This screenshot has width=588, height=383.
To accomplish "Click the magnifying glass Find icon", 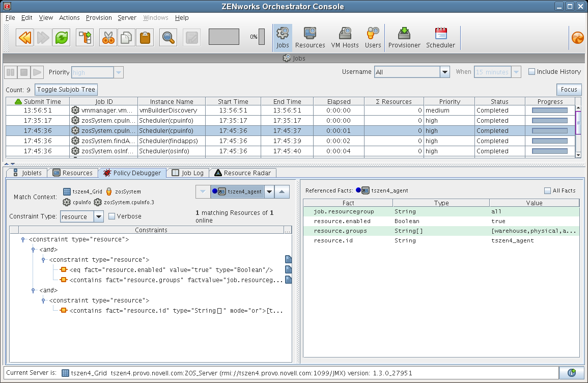I will [x=168, y=38].
